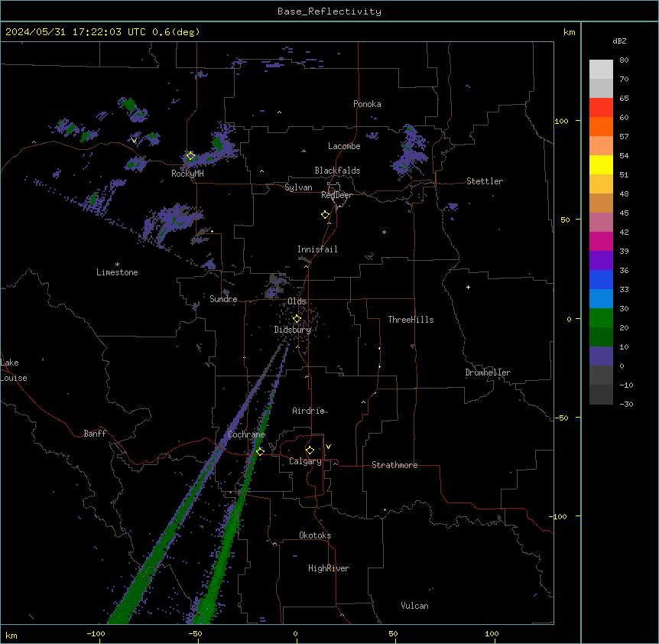Click the Olds town label
This screenshot has height=644, width=659.
[x=297, y=301]
